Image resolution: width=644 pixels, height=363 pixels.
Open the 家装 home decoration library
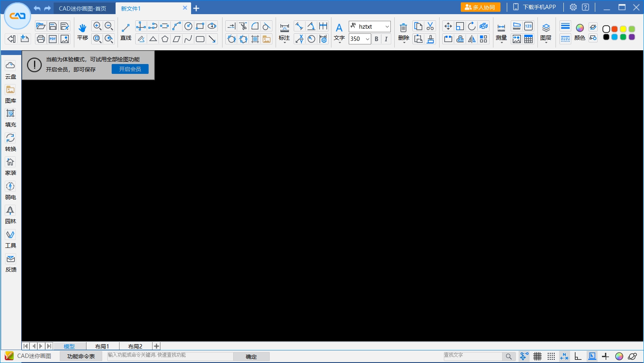click(x=11, y=167)
